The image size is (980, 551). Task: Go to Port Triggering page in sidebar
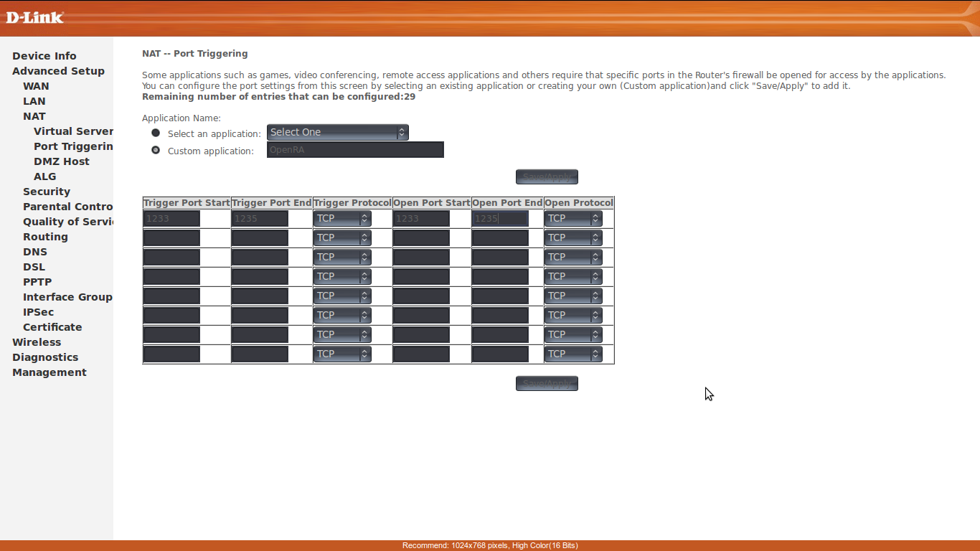pos(73,146)
